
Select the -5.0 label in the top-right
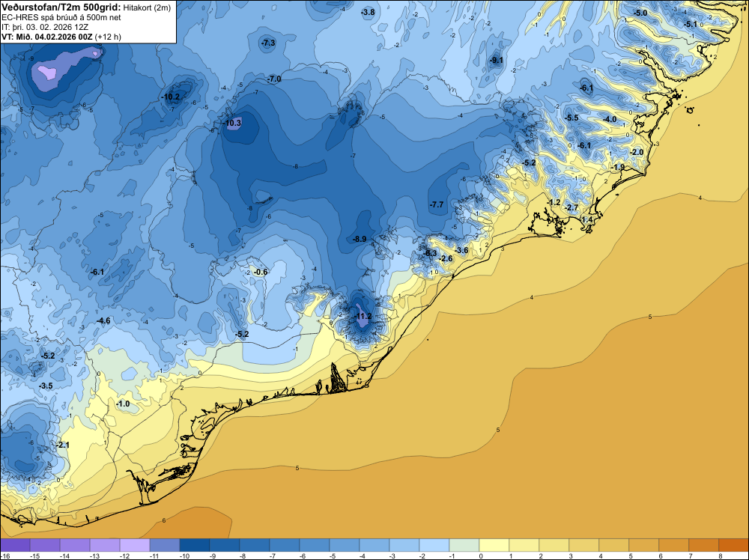click(640, 13)
